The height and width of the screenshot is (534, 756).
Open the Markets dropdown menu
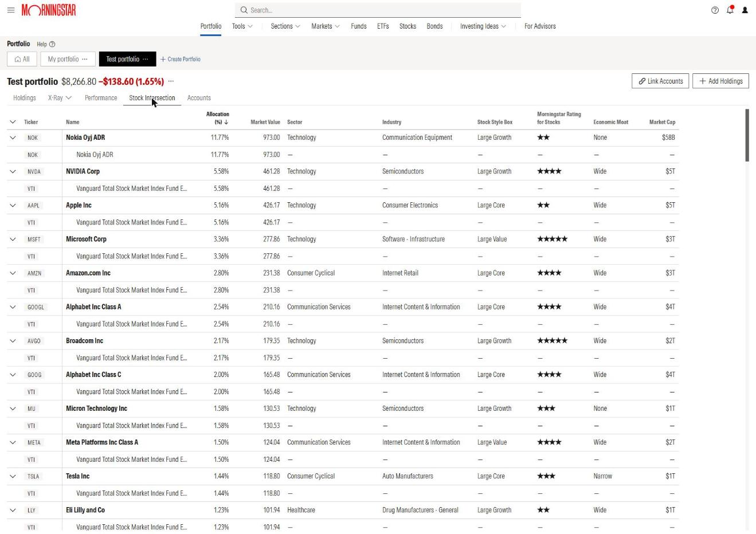click(326, 26)
